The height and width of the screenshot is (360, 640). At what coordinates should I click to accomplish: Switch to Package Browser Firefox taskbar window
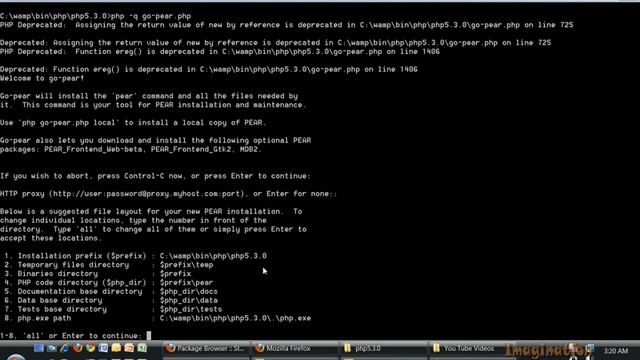(206, 349)
